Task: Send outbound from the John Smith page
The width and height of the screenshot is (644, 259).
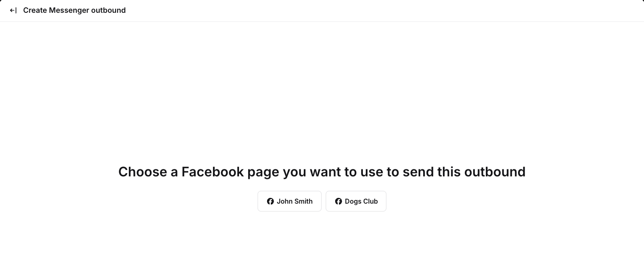Action: point(289,201)
